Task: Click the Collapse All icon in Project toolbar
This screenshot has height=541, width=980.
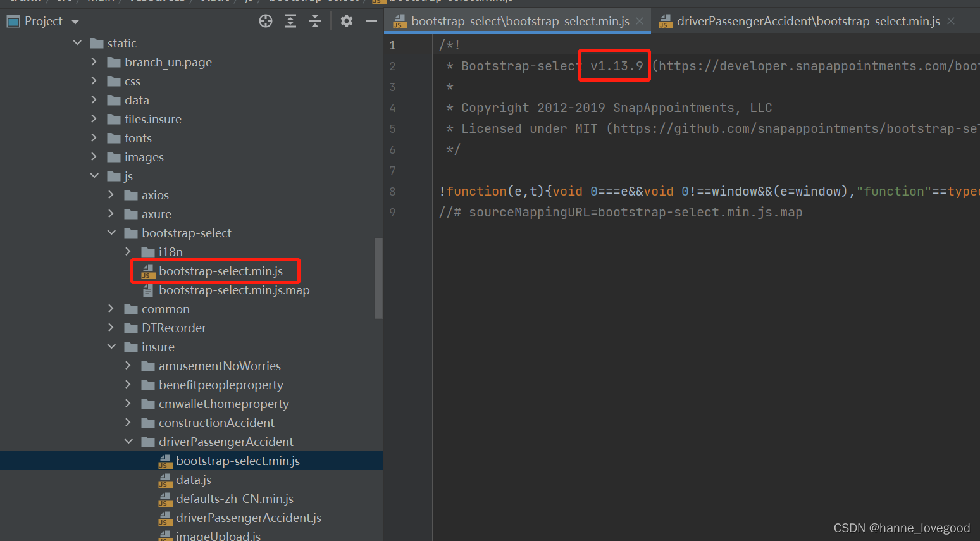Action: click(x=315, y=22)
